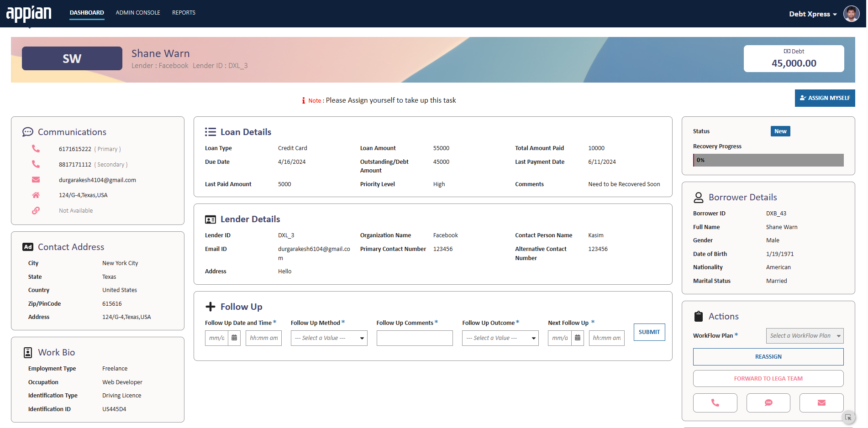The image size is (868, 428).
Task: Click the phone call action icon button
Action: (x=715, y=403)
